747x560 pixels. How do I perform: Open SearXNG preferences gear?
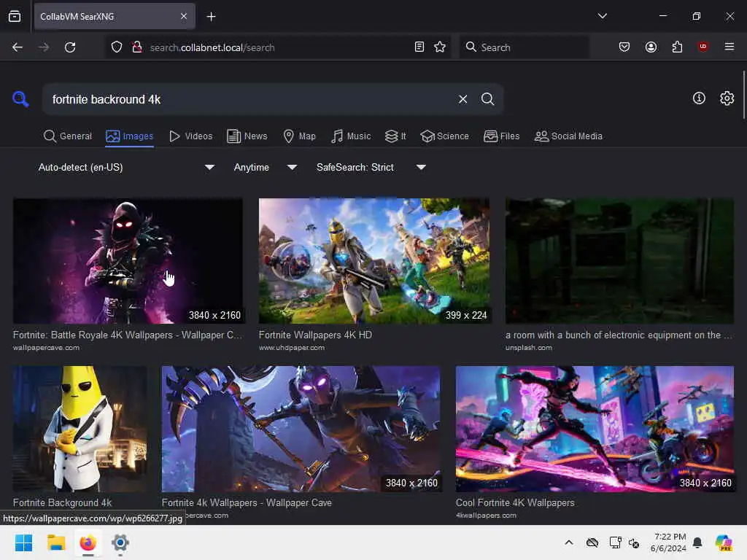[x=727, y=98]
